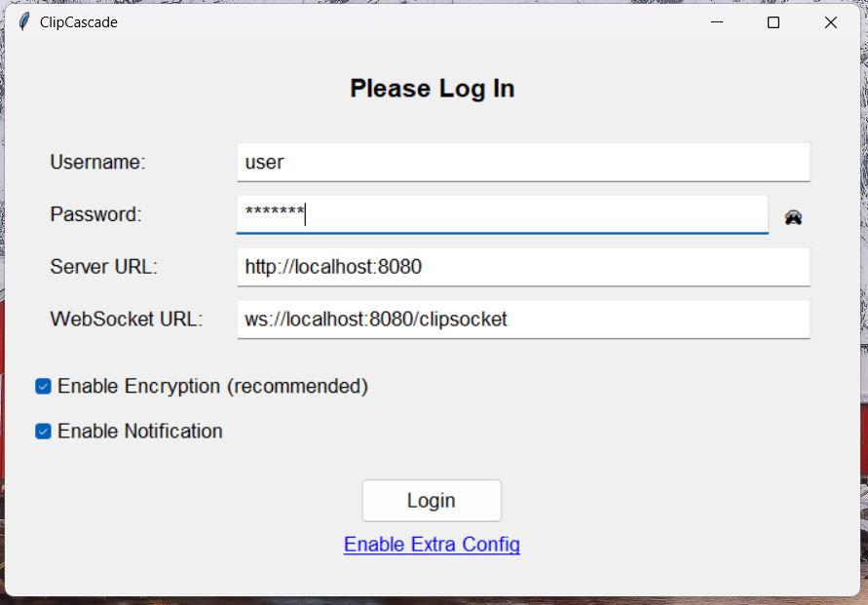Open the Enable Extra Config link
The image size is (868, 605).
(x=432, y=545)
